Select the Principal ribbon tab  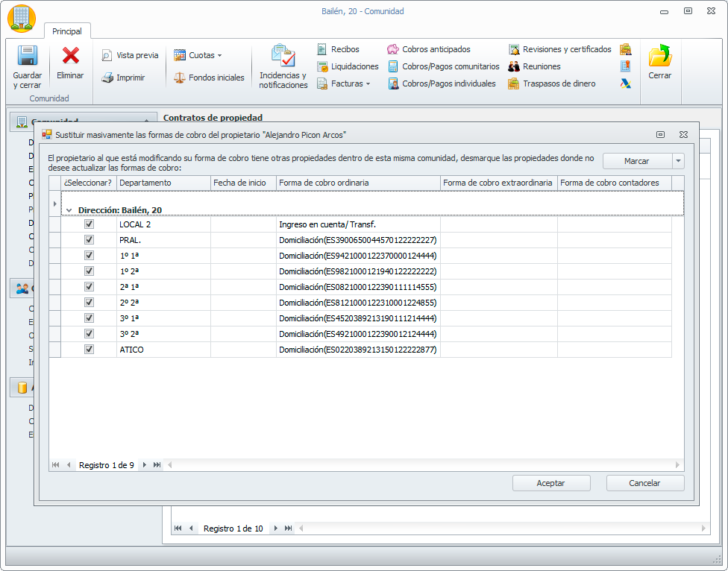point(67,31)
